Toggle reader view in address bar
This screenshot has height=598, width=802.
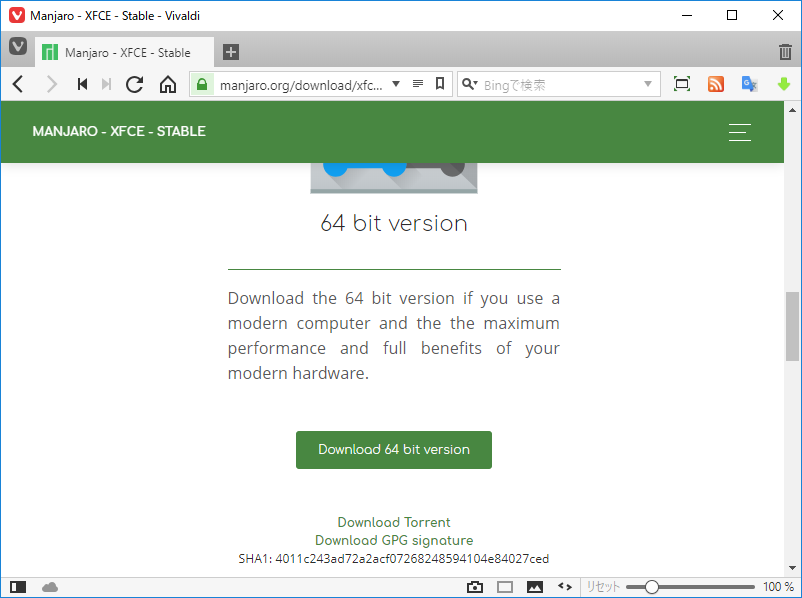418,84
